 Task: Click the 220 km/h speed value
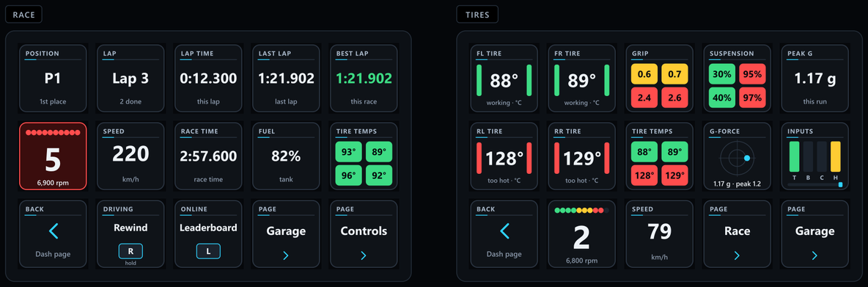click(130, 153)
